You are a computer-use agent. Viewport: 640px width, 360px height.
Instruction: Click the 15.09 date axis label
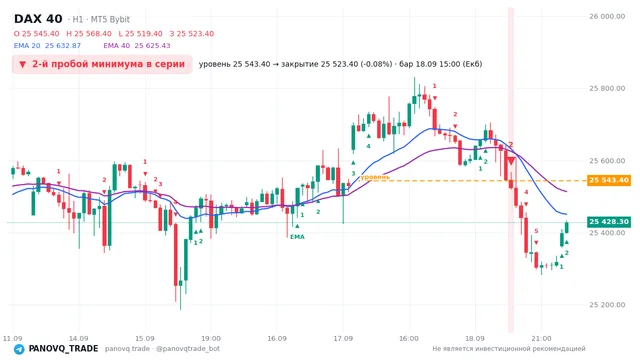[x=144, y=338]
